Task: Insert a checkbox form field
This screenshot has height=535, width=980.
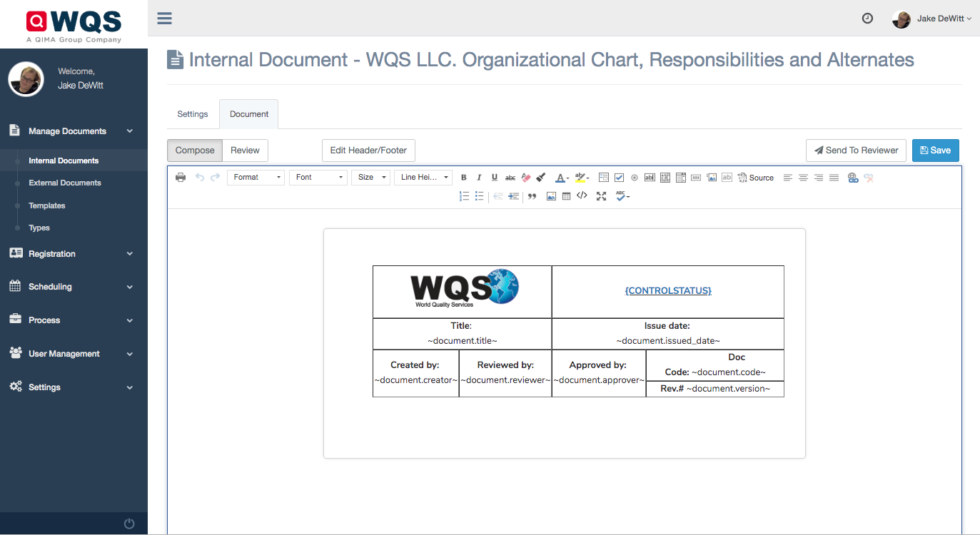Action: pyautogui.click(x=619, y=178)
